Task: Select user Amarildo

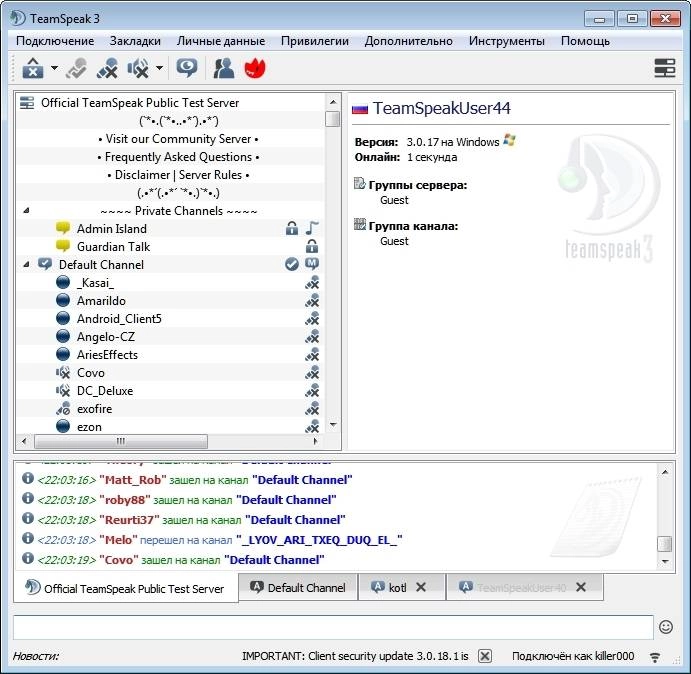Action: tap(101, 301)
